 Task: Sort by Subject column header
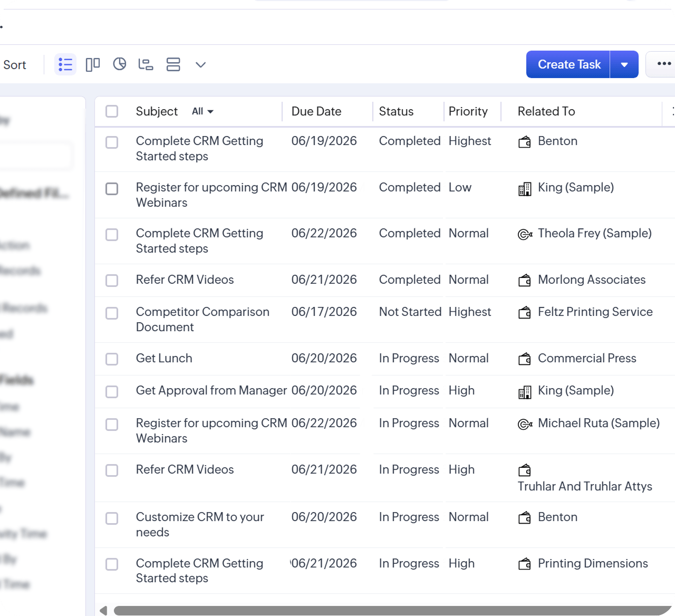pyautogui.click(x=157, y=111)
